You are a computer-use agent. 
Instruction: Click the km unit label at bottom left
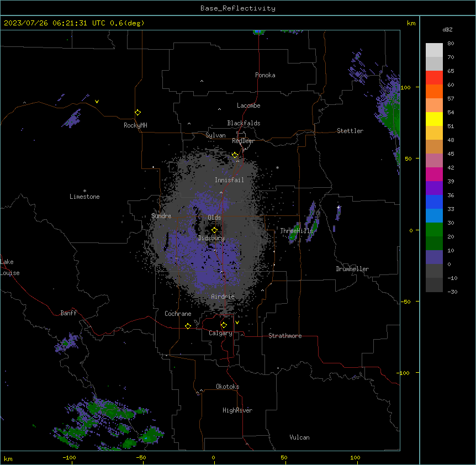pos(8,459)
